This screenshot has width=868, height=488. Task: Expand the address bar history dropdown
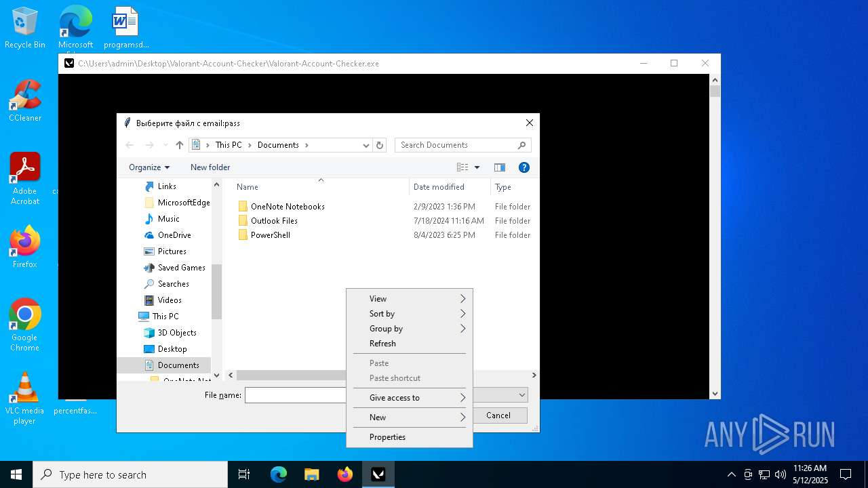[366, 145]
